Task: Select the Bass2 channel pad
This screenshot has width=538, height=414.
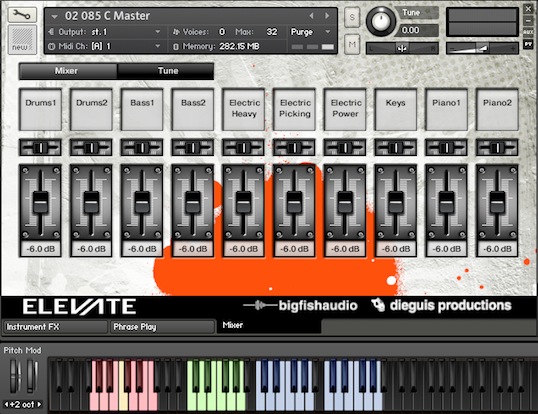Action: click(x=193, y=109)
